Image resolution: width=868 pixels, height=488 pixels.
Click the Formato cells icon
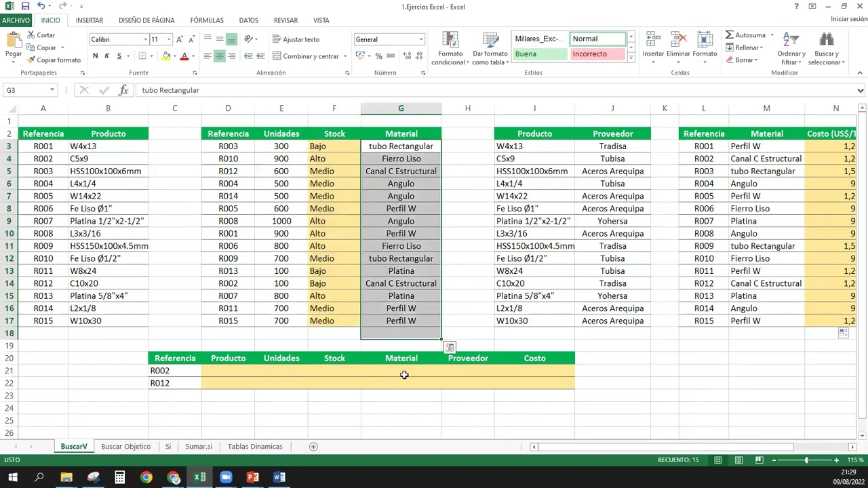pyautogui.click(x=705, y=41)
